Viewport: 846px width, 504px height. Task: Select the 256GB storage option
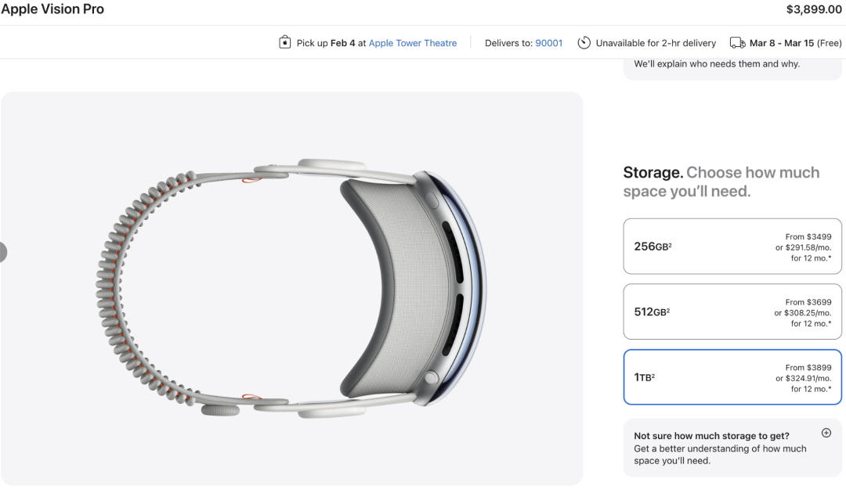click(x=732, y=247)
